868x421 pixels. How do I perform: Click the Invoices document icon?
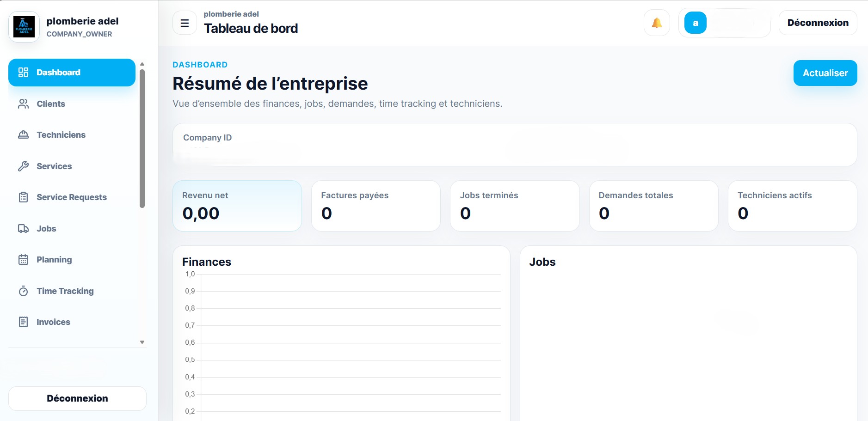[23, 322]
